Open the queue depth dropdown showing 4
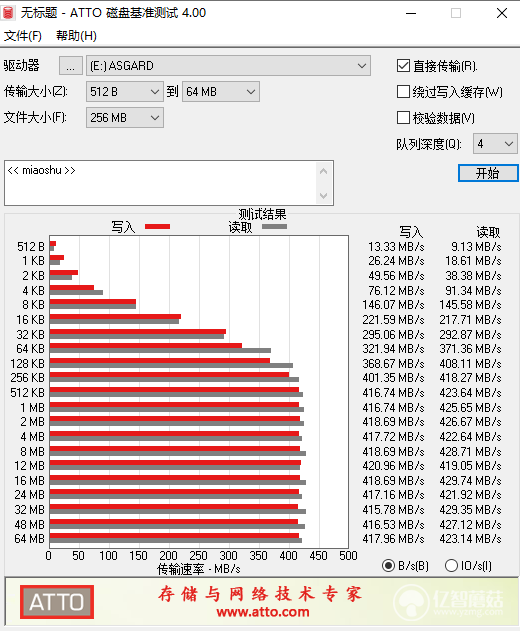The height and width of the screenshot is (631, 520). (x=495, y=144)
